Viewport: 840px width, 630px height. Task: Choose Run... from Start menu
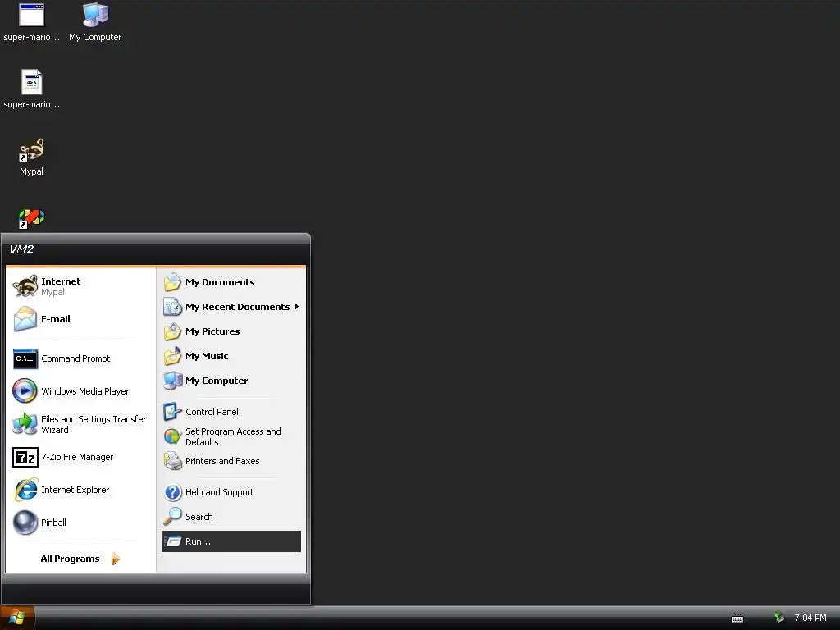[x=231, y=541]
